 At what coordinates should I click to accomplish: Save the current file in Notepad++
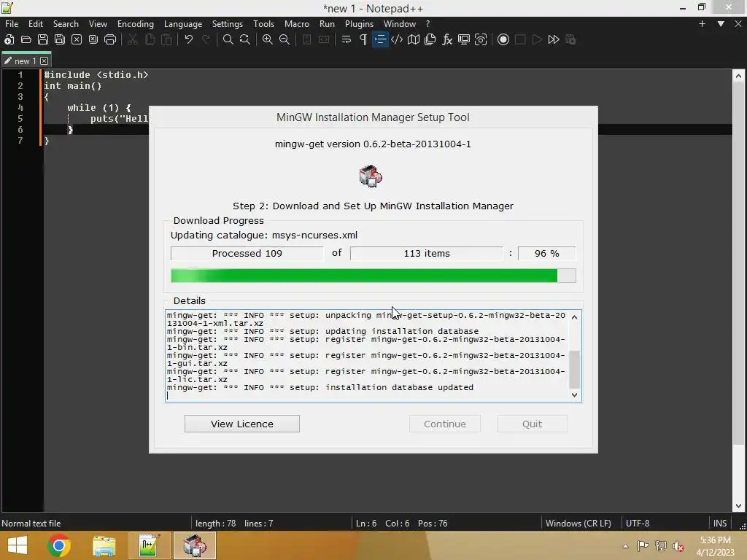[x=43, y=39]
